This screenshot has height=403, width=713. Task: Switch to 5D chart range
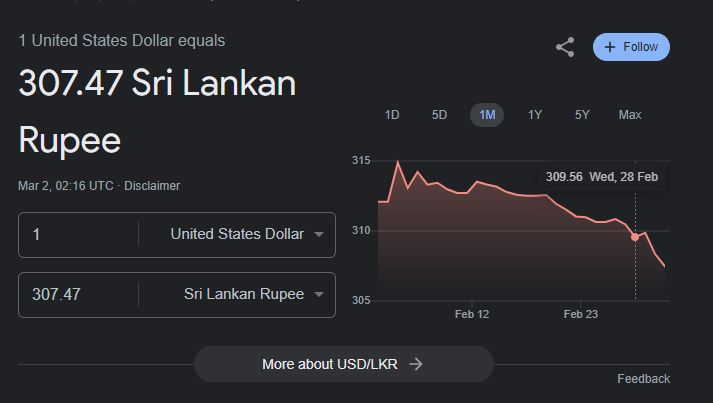pos(439,115)
